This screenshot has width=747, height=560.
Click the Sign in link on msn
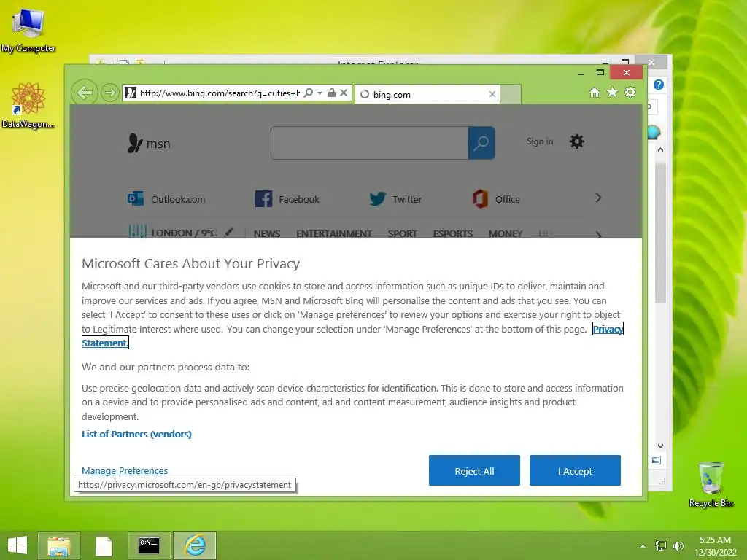click(540, 141)
